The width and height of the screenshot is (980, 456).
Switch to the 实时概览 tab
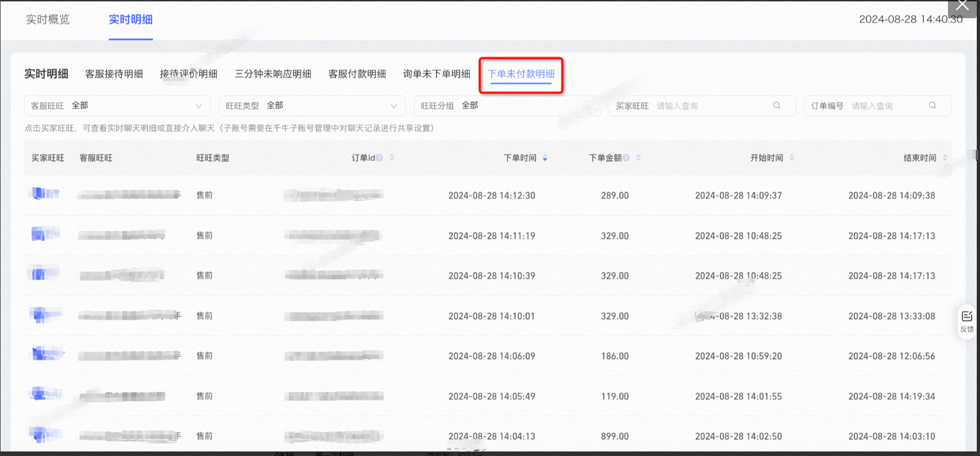(x=48, y=19)
